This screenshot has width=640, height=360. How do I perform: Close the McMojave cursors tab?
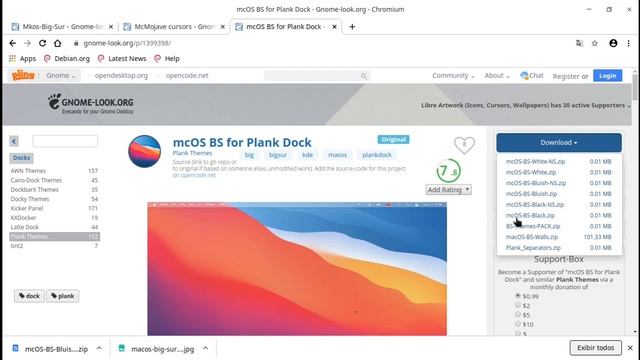coord(222,27)
